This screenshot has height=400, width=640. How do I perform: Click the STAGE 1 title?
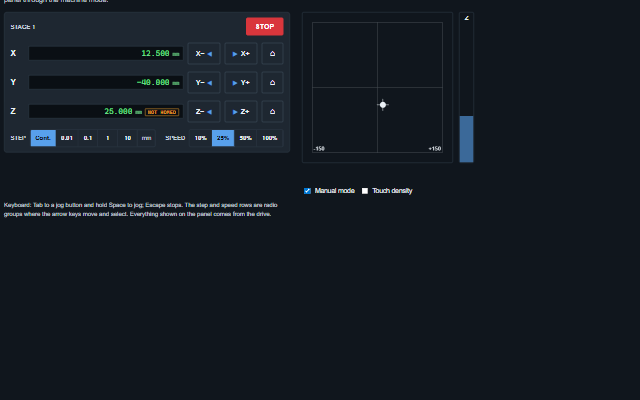[23, 27]
